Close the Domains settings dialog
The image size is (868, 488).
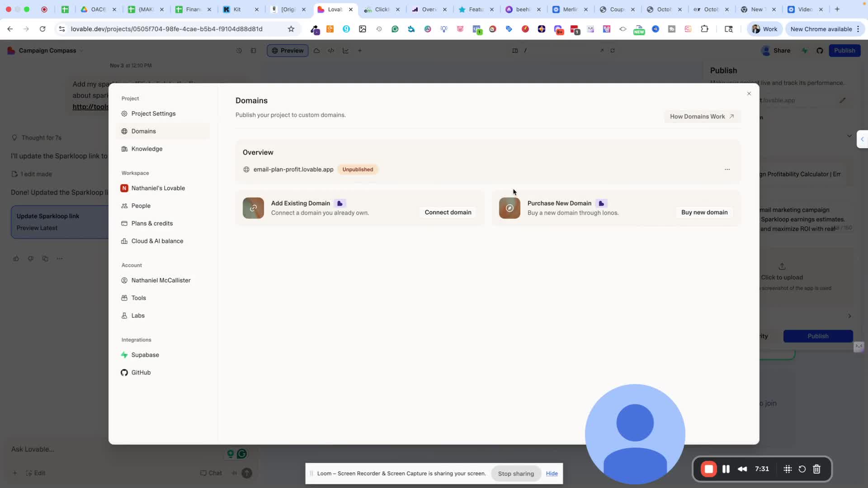coord(749,94)
